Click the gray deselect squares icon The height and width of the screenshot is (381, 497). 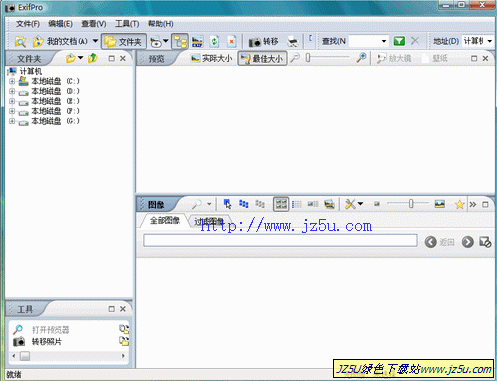point(260,204)
